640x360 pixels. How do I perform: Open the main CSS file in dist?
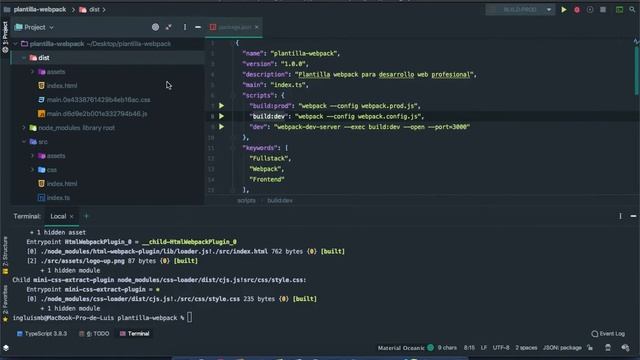point(94,100)
